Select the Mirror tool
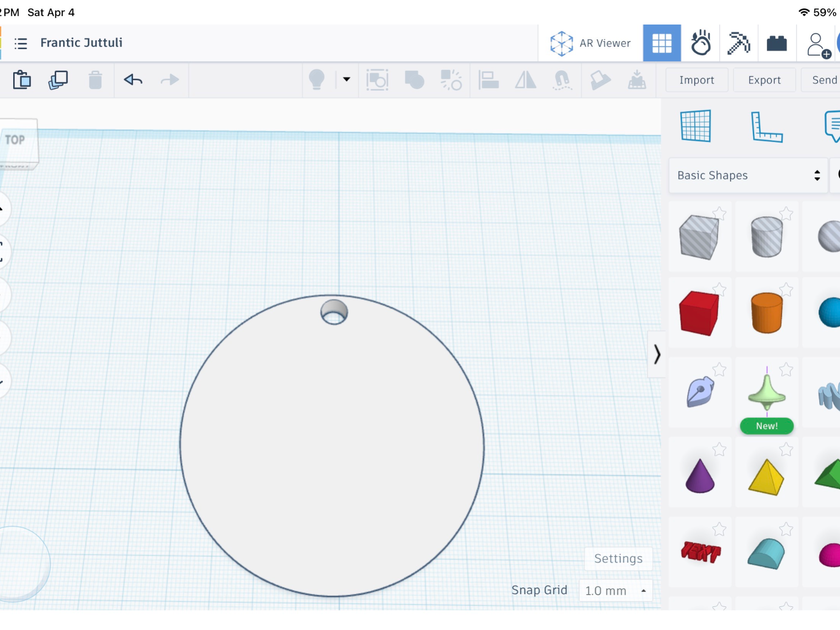This screenshot has width=840, height=630. pos(525,80)
